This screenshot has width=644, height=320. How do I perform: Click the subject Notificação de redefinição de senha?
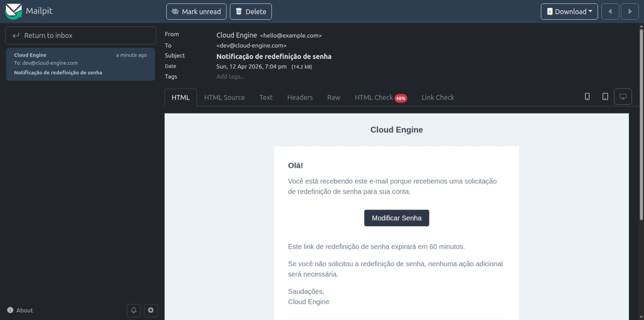coord(274,56)
